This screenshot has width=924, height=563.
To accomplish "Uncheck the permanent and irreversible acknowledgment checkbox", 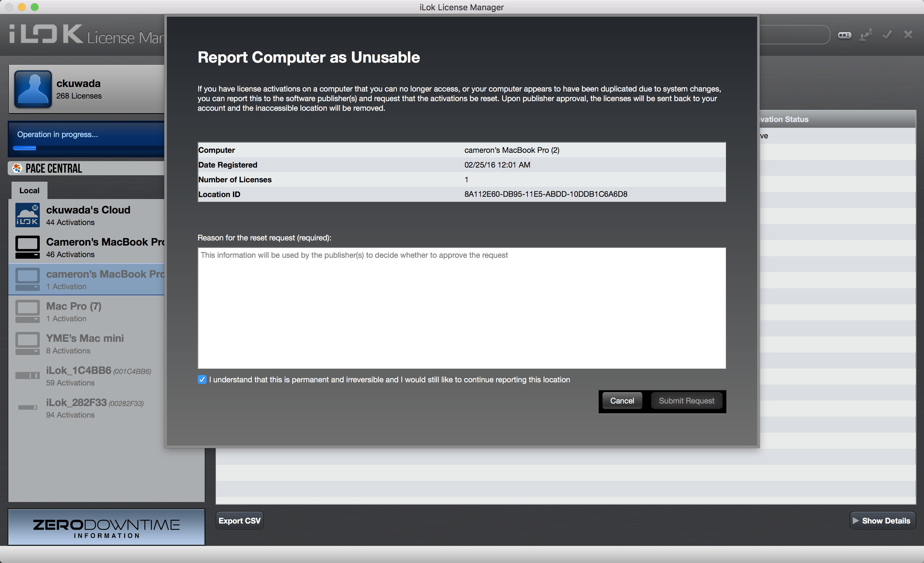I will point(202,380).
